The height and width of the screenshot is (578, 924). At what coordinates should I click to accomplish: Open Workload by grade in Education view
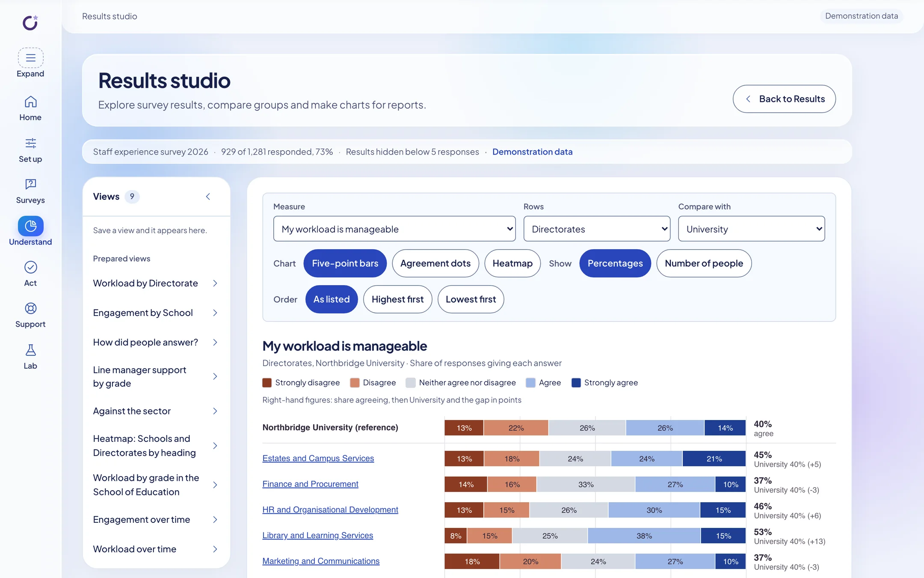(x=156, y=485)
